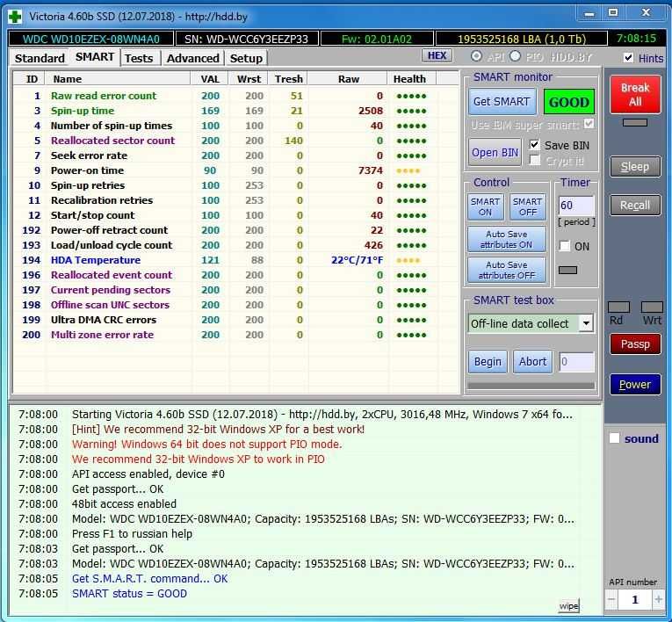Image resolution: width=672 pixels, height=622 pixels.
Task: Click the Tresh column header
Action: [x=288, y=79]
